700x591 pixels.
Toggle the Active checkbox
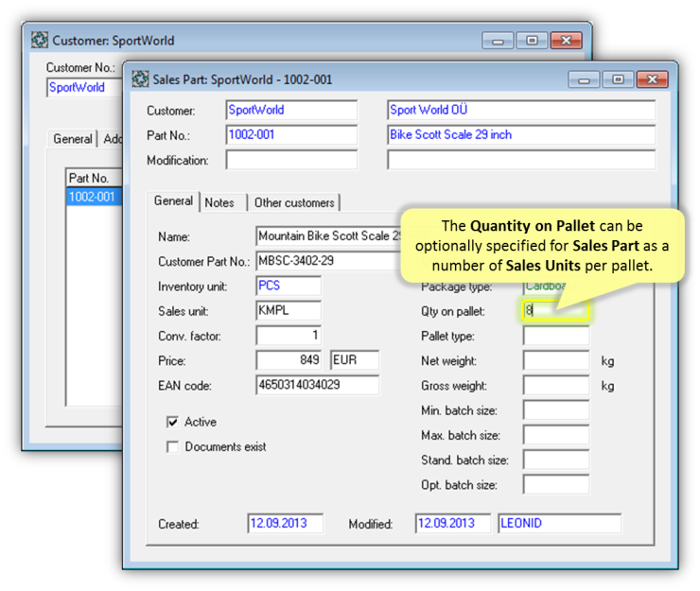[172, 422]
